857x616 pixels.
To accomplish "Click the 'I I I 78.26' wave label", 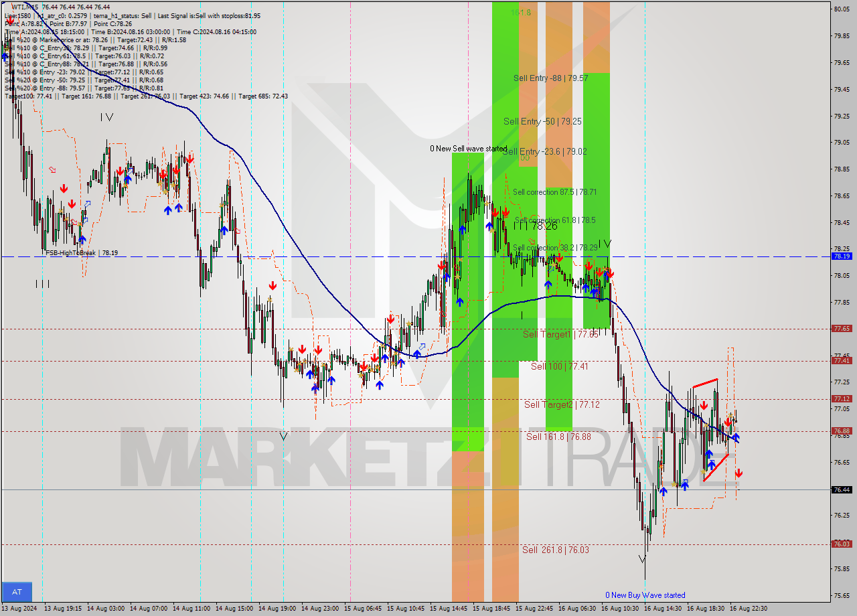I will (536, 226).
